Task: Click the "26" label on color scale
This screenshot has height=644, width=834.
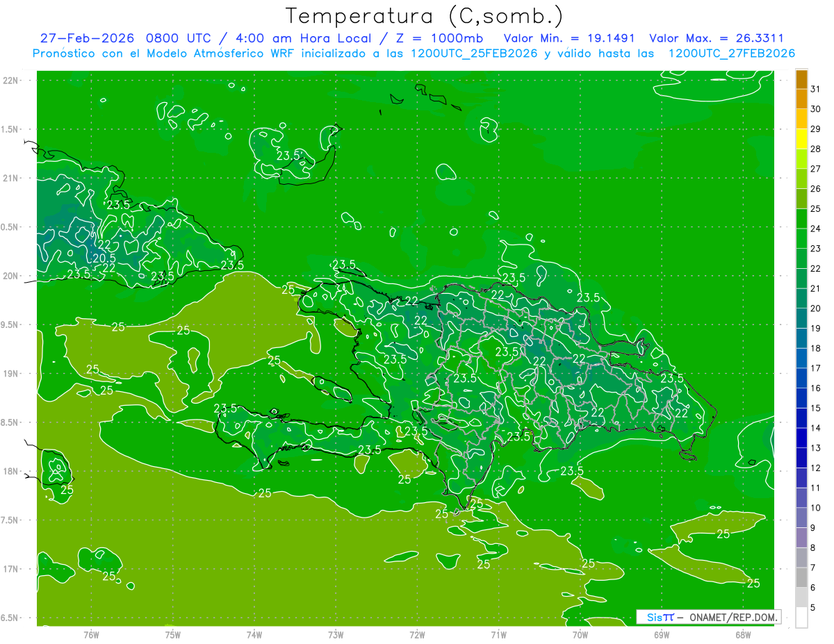Action: (816, 188)
